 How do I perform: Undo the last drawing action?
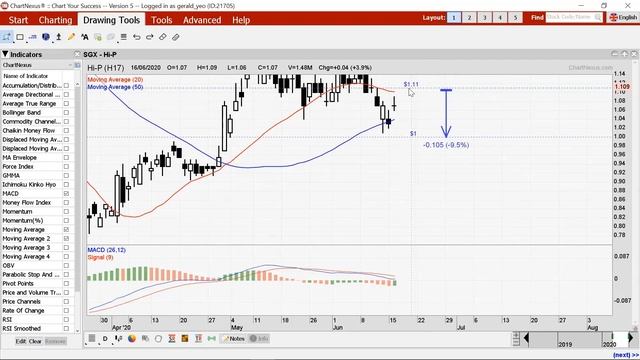(x=137, y=37)
